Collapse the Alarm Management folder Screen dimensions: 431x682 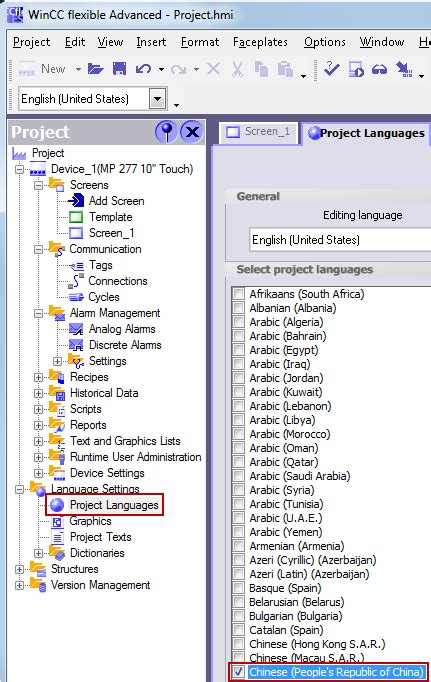pyautogui.click(x=38, y=313)
